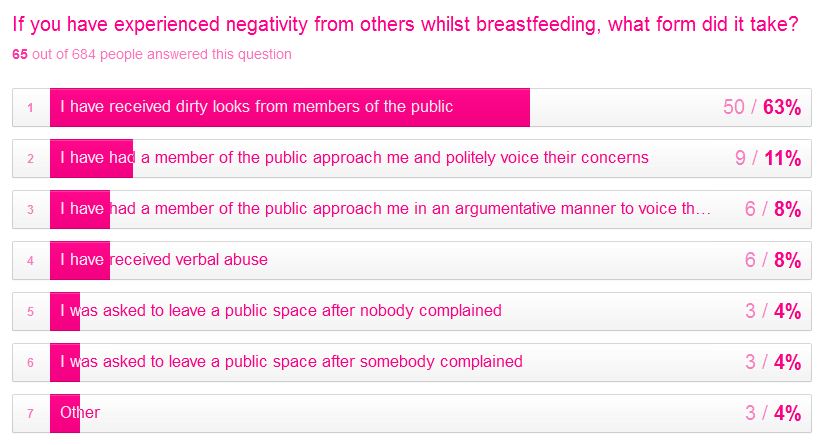Select the 'Other' answer row
828x445 pixels.
point(80,413)
